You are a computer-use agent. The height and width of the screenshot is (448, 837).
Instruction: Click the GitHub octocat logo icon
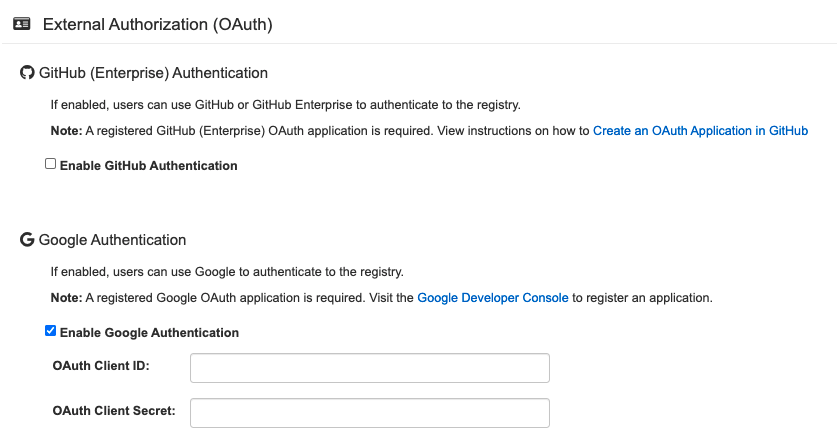click(x=27, y=73)
